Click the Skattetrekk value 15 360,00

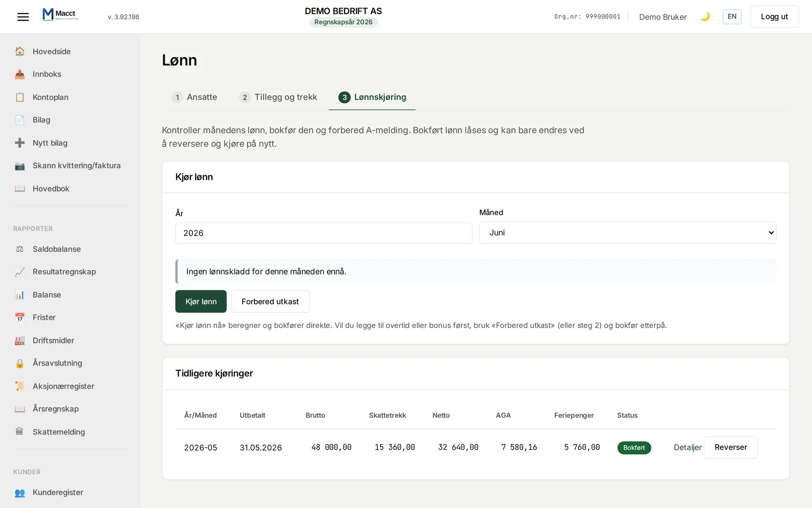(395, 447)
